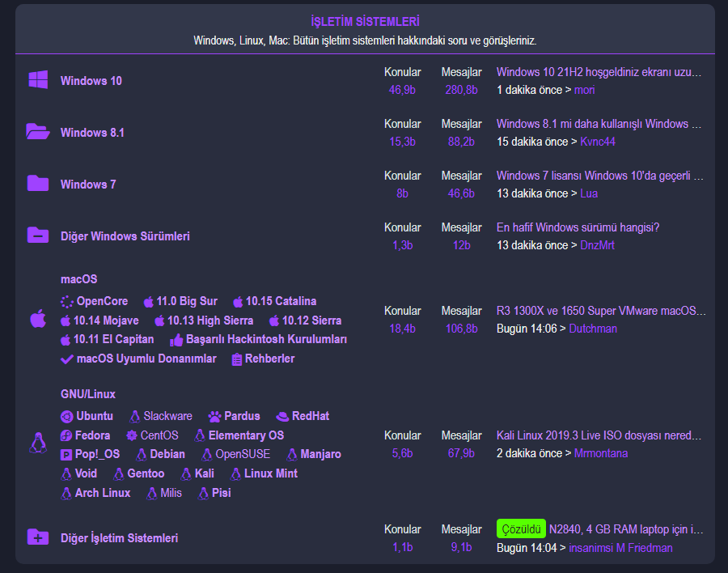This screenshot has width=728, height=573.
Task: Click the green Çözüldü label
Action: coord(521,529)
